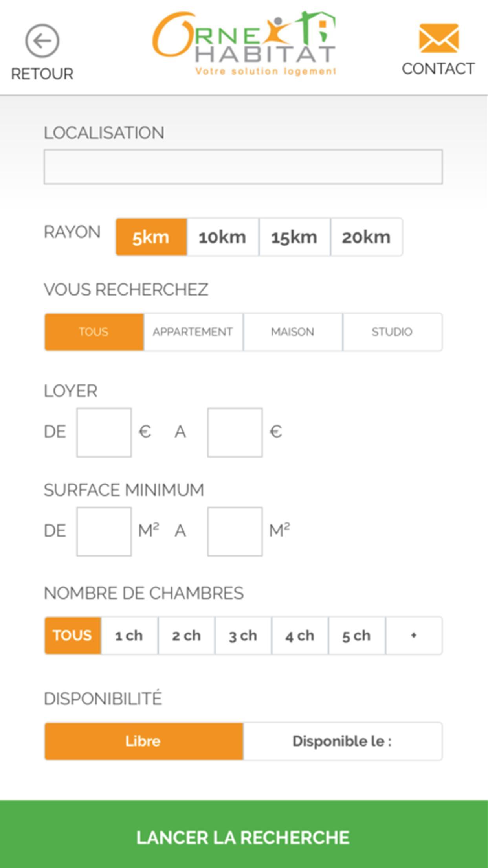Select 2 ch bedrooms option

click(x=186, y=636)
